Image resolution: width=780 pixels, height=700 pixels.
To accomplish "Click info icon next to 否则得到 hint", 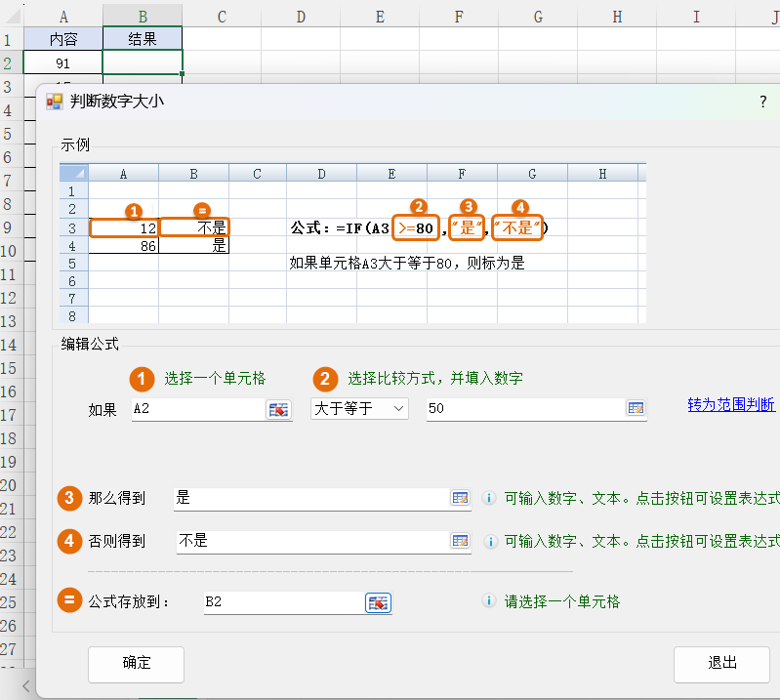I will pyautogui.click(x=490, y=541).
